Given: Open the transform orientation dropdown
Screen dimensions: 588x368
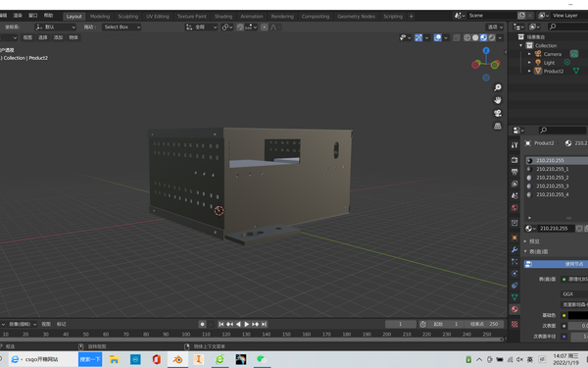Looking at the screenshot, I should tap(201, 27).
